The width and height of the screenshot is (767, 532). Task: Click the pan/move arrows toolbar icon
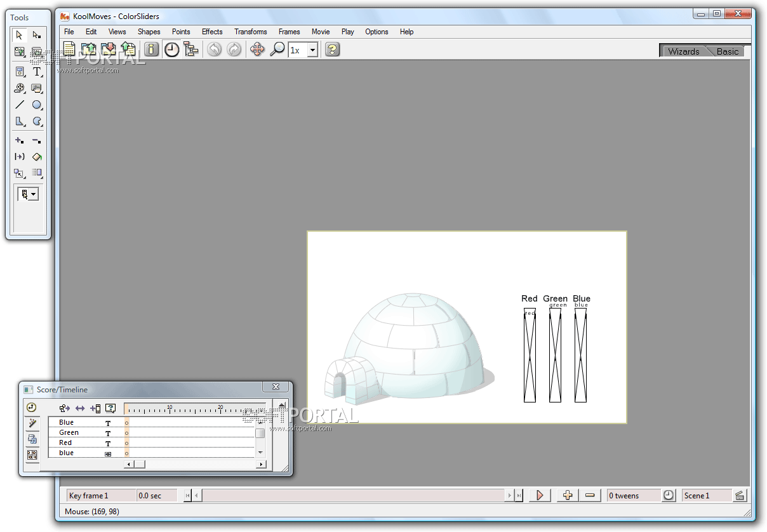coord(257,50)
